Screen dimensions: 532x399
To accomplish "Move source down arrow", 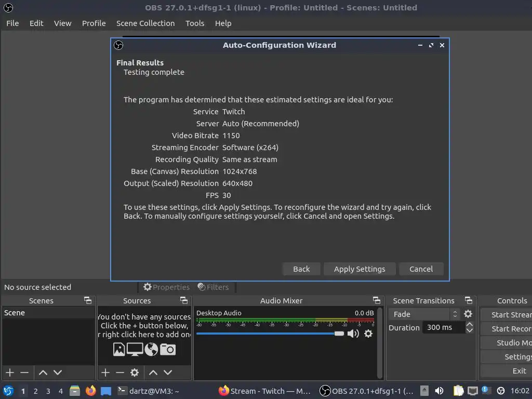I will (168, 373).
